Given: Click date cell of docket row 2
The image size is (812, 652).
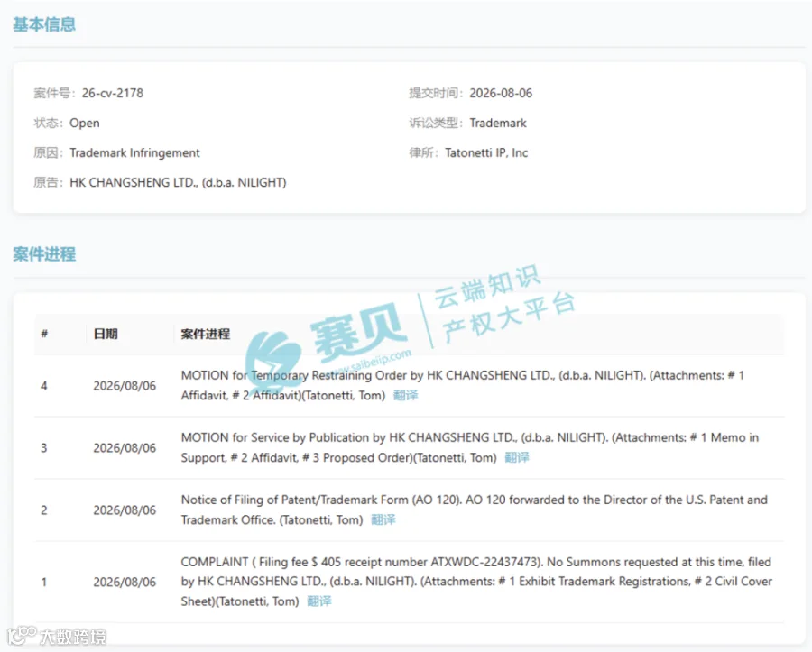Looking at the screenshot, I should point(125,510).
